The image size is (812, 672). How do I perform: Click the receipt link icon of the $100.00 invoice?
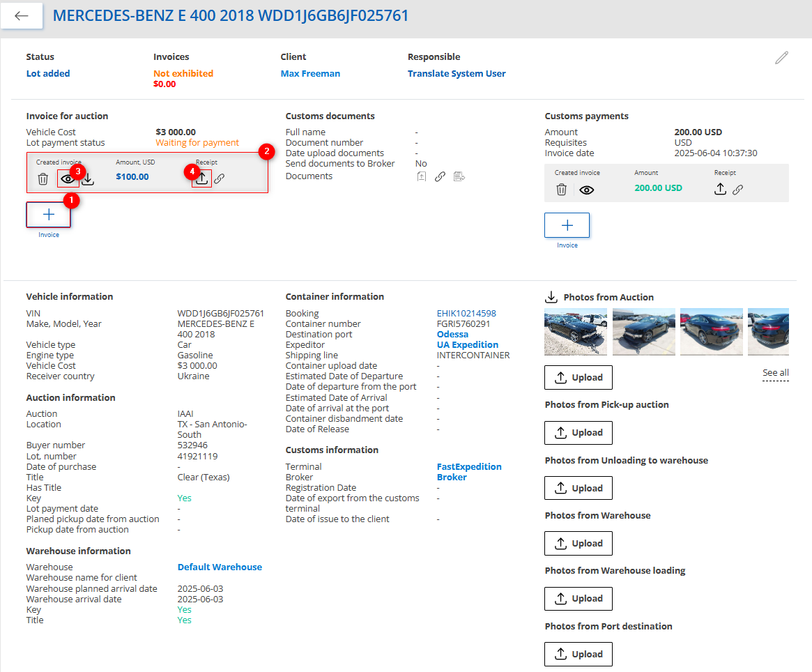coord(219,178)
